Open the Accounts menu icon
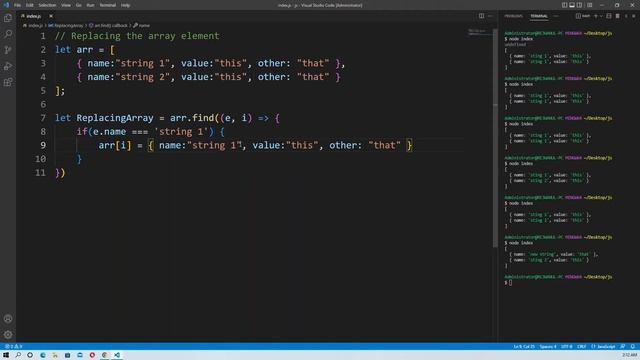This screenshot has height=360, width=640. click(x=8, y=319)
